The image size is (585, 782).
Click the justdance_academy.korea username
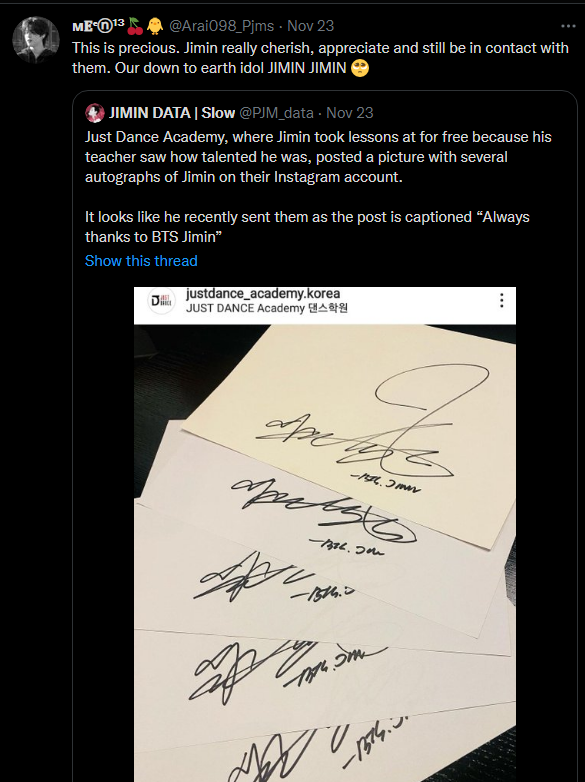263,293
